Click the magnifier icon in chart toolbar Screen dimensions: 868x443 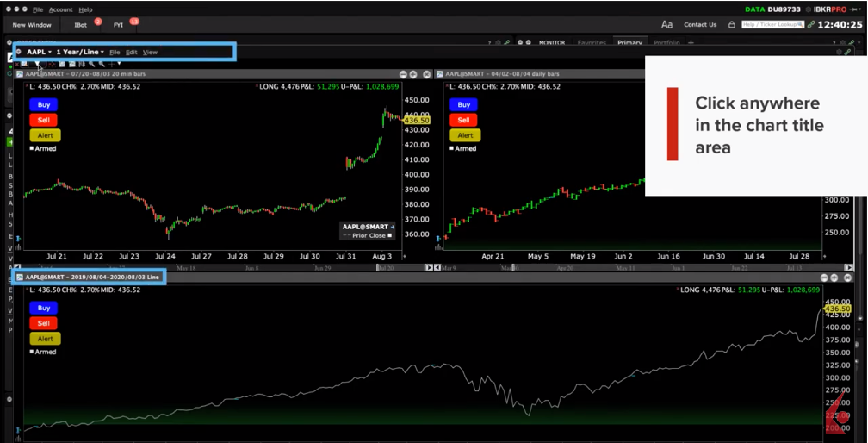(92, 64)
